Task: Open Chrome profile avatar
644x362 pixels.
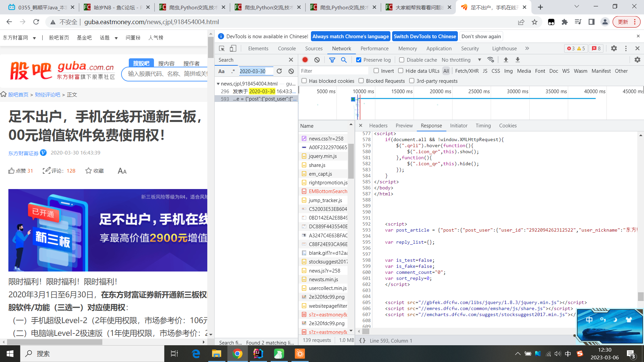Action: coord(605,22)
